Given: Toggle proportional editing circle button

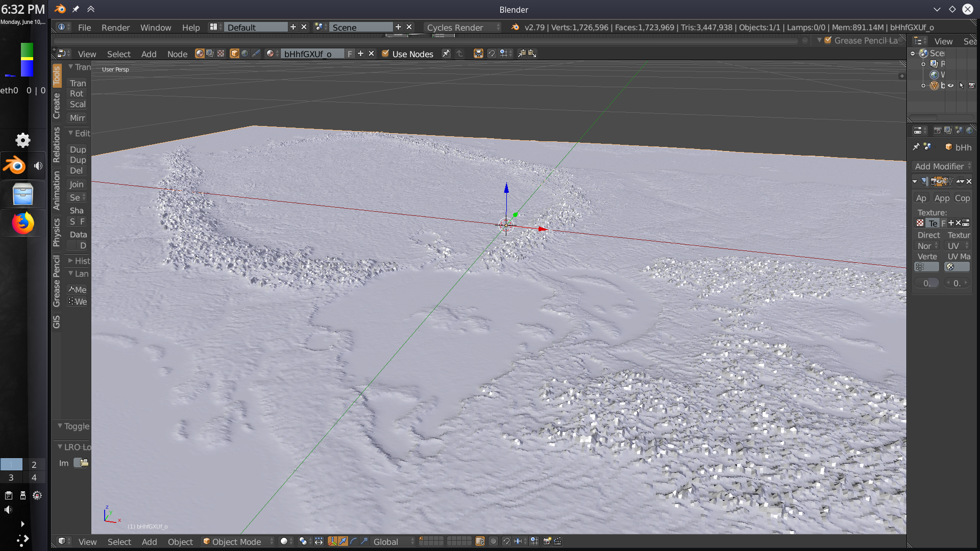Looking at the screenshot, I should (x=493, y=541).
